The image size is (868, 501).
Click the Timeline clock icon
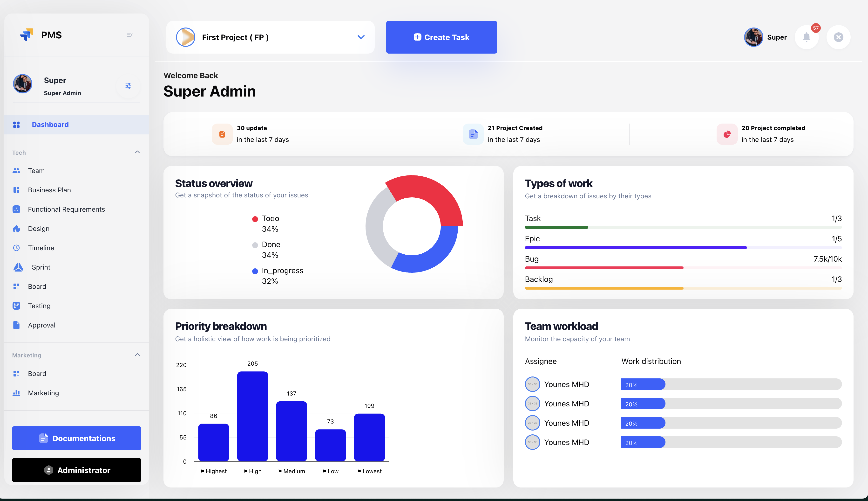tap(16, 248)
